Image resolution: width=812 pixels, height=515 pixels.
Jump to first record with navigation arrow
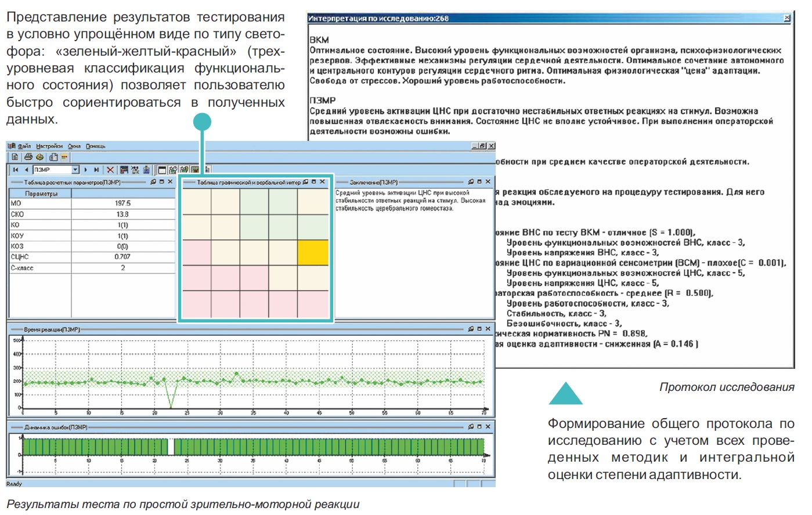[x=16, y=170]
